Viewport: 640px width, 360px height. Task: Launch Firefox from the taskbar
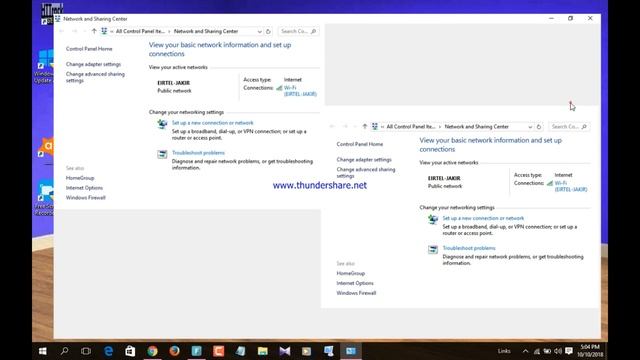[x=174, y=351]
